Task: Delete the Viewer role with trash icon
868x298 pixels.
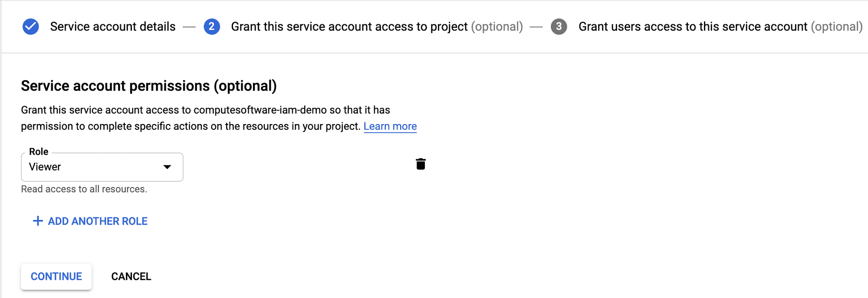Action: [x=421, y=164]
